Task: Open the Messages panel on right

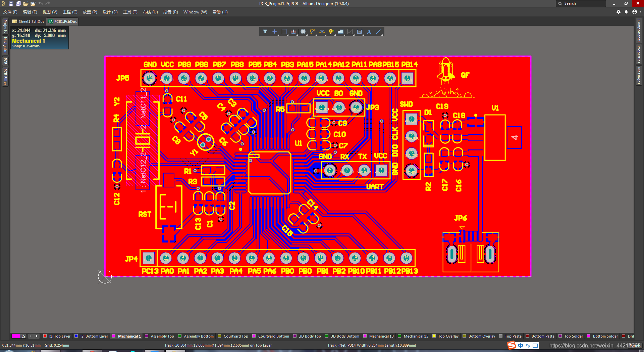Action: (639, 76)
